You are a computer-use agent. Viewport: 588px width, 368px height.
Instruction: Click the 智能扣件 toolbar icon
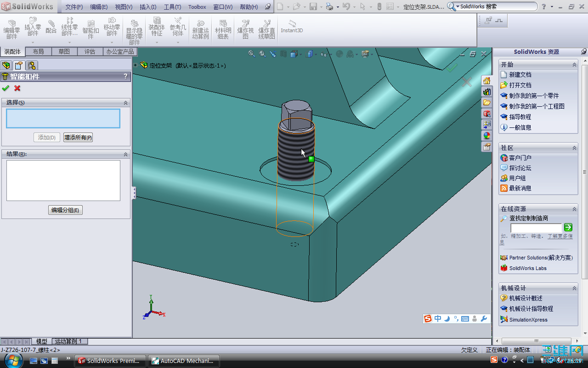[x=90, y=29]
